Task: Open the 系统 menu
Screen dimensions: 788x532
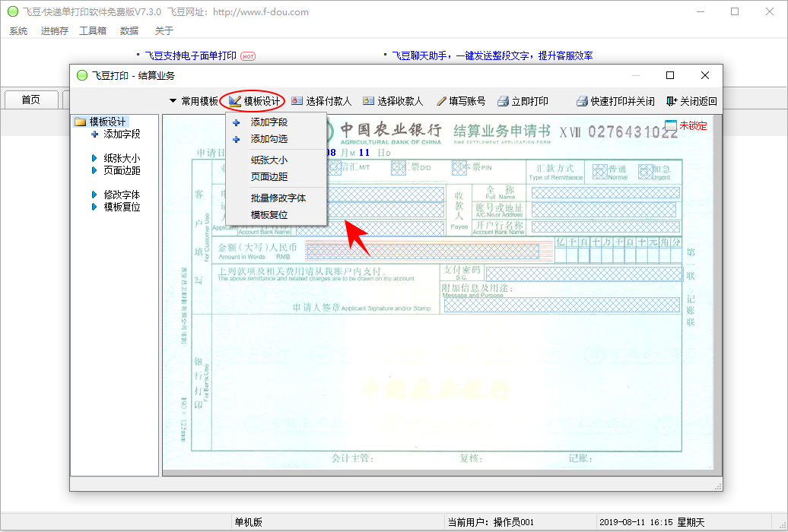Action: pyautogui.click(x=18, y=31)
